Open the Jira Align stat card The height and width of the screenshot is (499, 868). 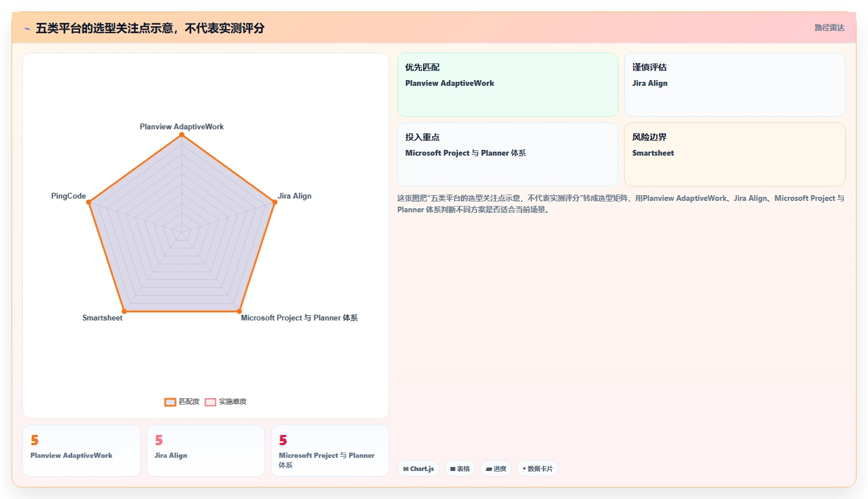[206, 450]
